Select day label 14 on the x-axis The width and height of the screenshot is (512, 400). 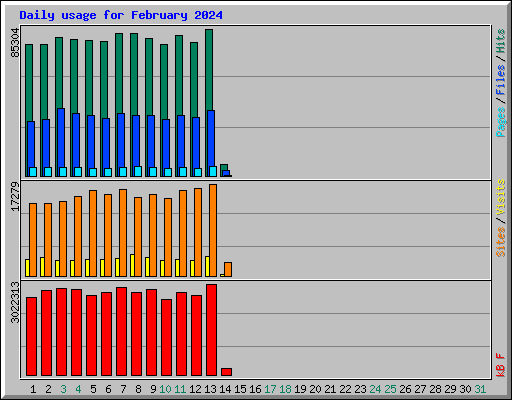coord(225,389)
